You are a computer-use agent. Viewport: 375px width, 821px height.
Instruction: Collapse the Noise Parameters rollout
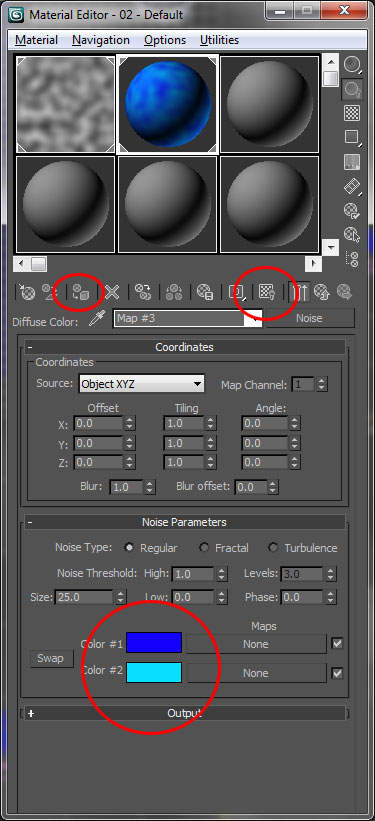click(184, 523)
